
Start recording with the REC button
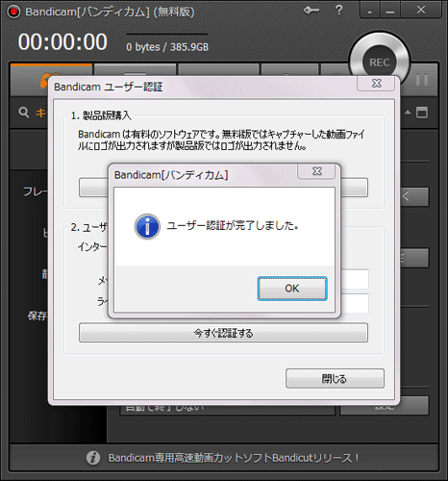[x=379, y=63]
